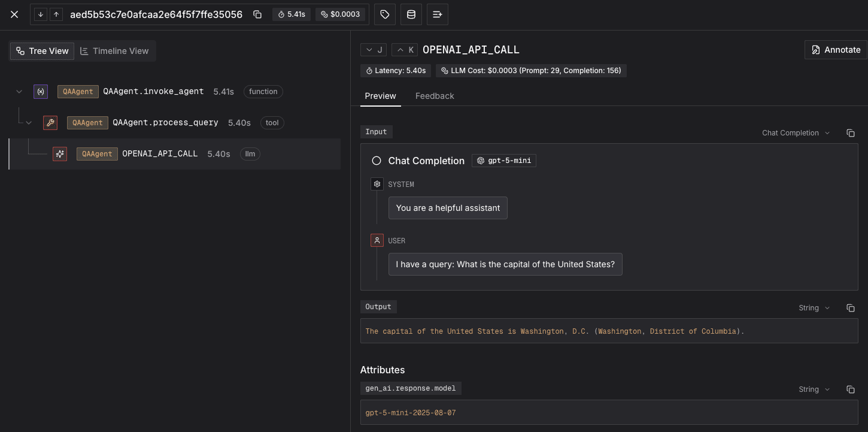Screen dimensions: 868x432
Task: Select the Tree View toggle
Action: 43,51
